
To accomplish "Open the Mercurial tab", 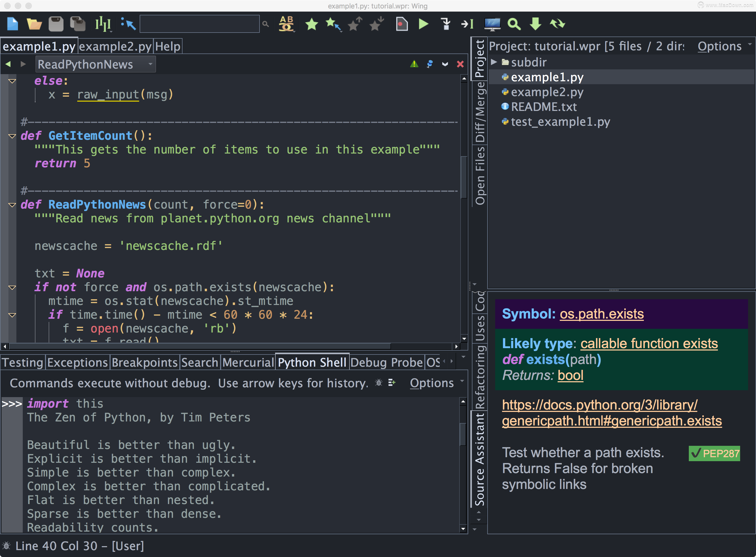I will pyautogui.click(x=248, y=362).
